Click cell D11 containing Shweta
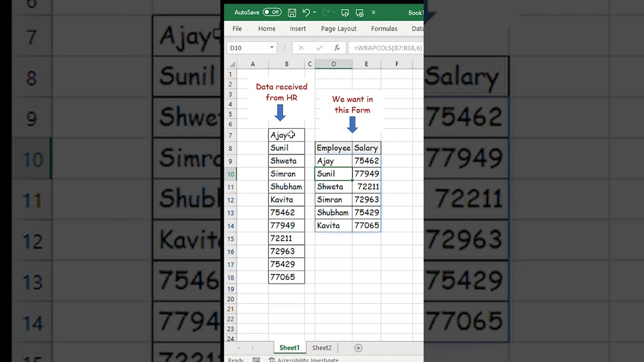The image size is (644, 362). pyautogui.click(x=334, y=187)
